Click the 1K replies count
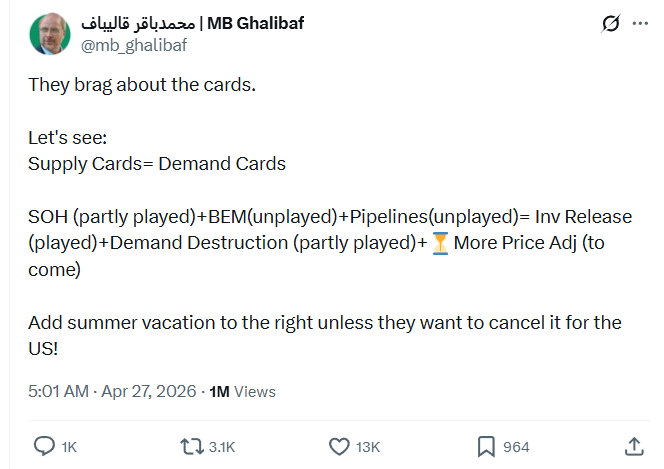664x469 pixels. coord(69,447)
